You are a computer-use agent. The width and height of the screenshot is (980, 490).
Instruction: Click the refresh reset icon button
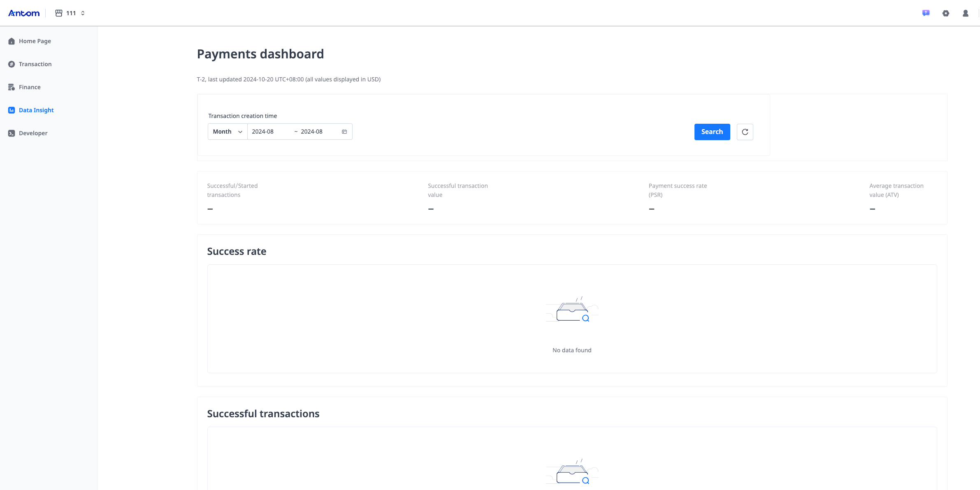click(x=745, y=132)
